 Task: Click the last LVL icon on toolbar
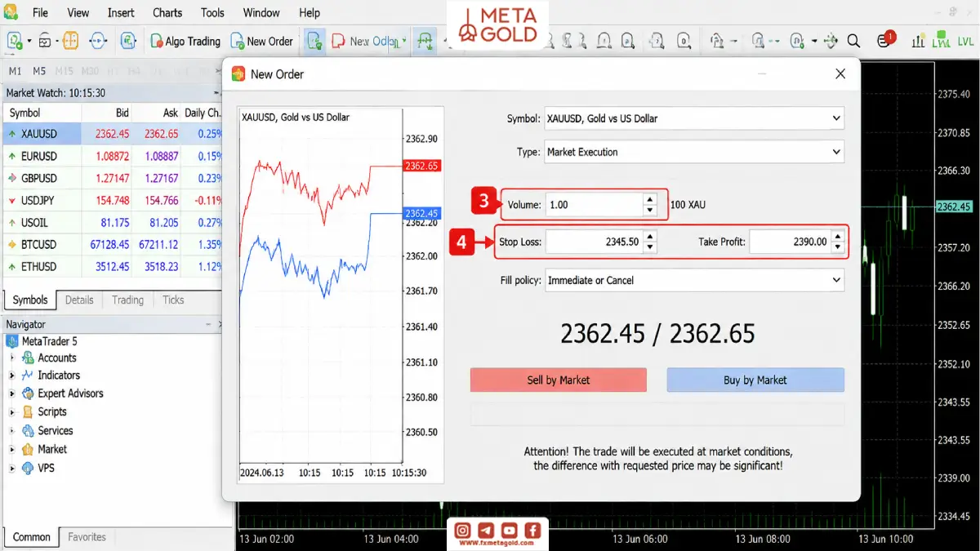click(x=965, y=41)
